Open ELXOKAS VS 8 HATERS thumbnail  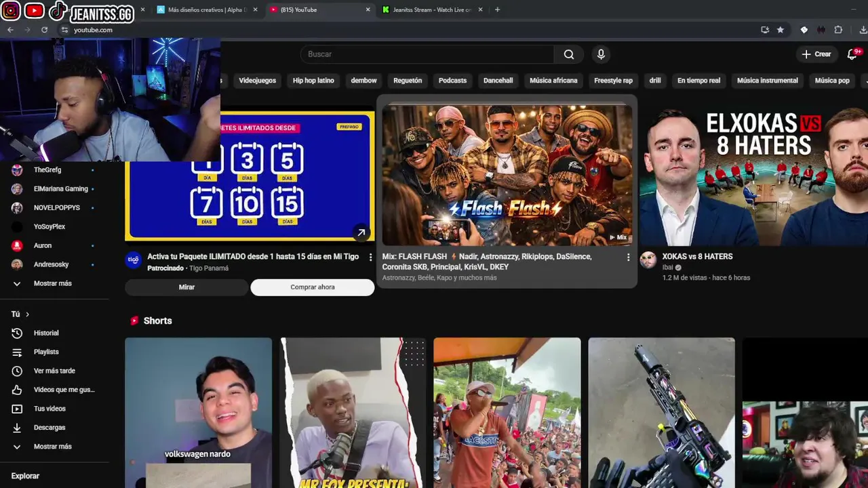point(753,175)
